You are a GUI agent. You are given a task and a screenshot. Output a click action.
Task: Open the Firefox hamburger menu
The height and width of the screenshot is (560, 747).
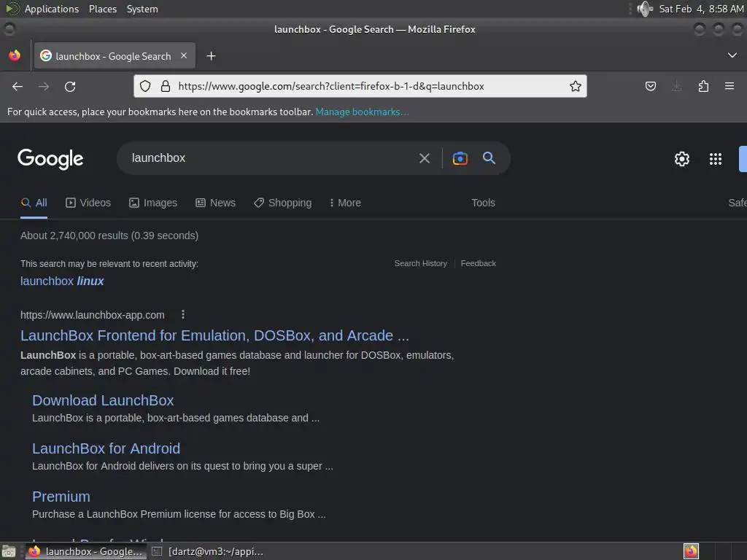(729, 86)
